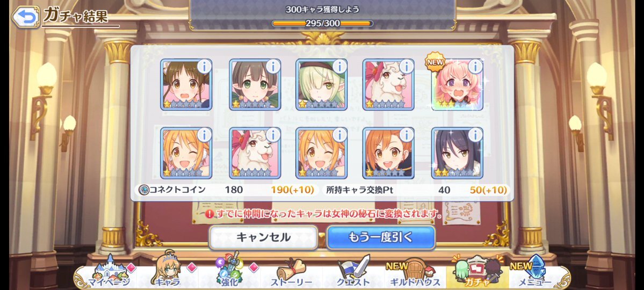
Task: Open info on the top-row alpaca card
Action: tap(406, 66)
